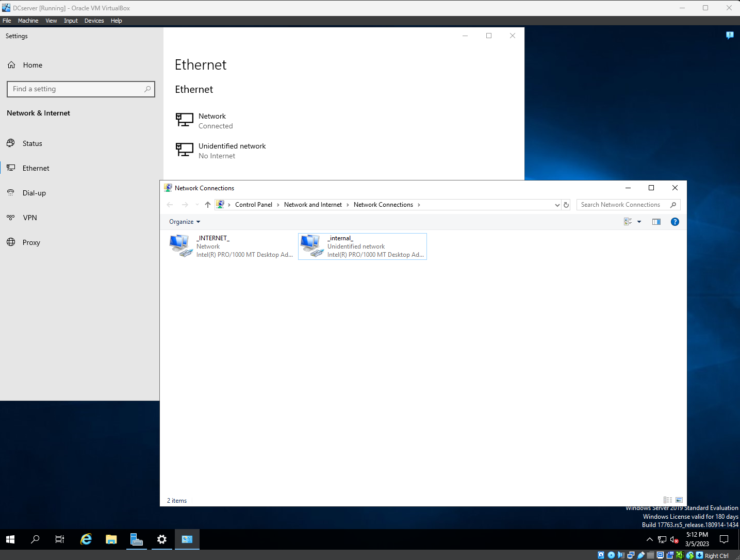Click the Unidentified network icon in Ethernet settings
Viewport: 740px width, 560px height.
click(x=184, y=150)
